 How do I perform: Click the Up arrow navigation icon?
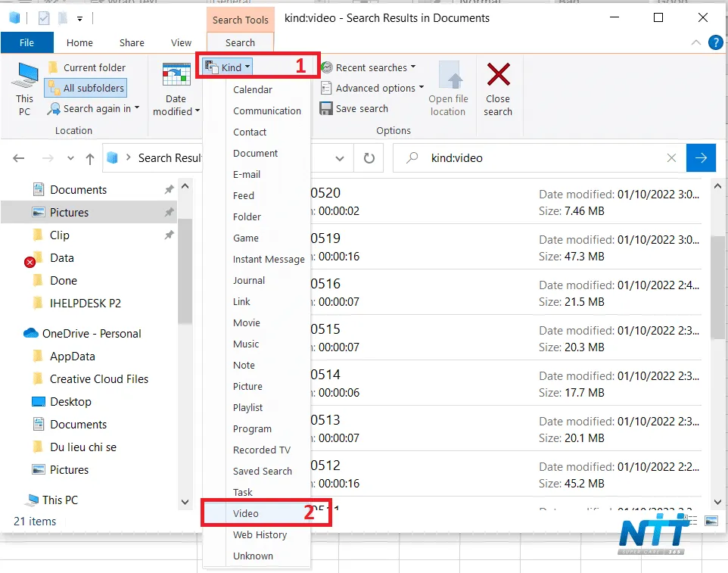point(90,158)
